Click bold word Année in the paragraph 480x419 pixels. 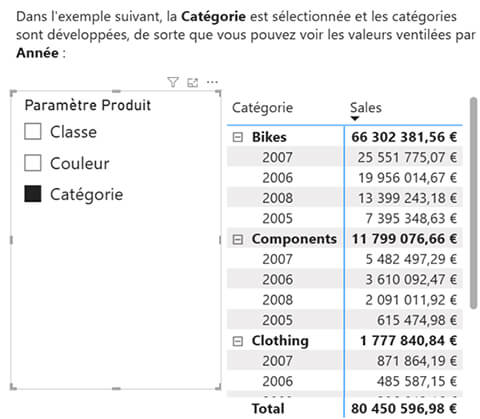pos(37,53)
